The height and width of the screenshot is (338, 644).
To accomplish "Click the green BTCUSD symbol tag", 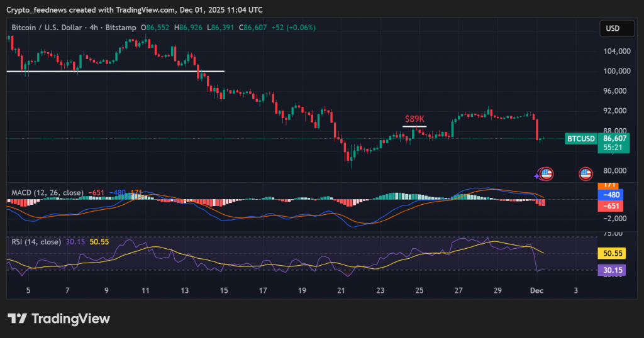I will point(580,139).
